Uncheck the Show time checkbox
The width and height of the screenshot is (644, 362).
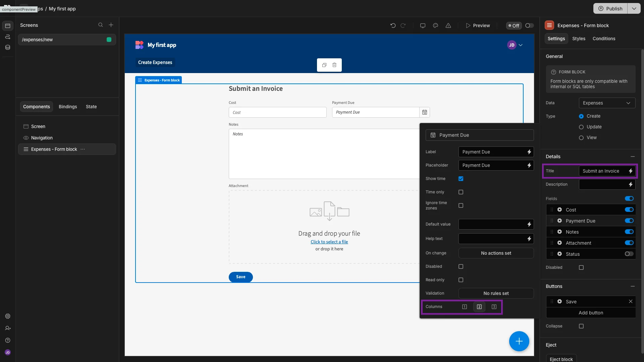point(461,179)
